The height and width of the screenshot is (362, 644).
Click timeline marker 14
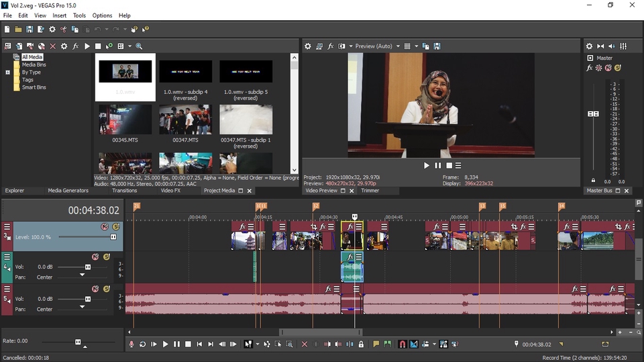pos(561,206)
